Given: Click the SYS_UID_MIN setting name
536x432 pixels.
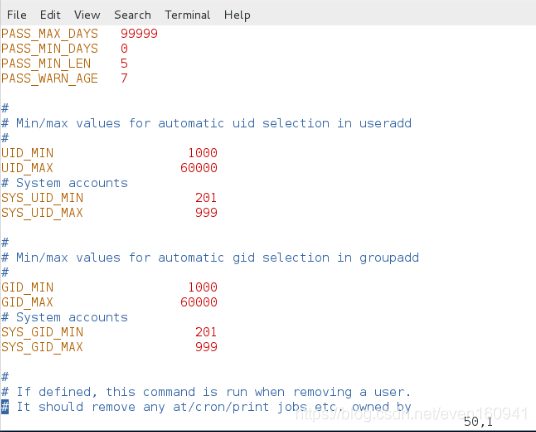Looking at the screenshot, I should coord(42,198).
